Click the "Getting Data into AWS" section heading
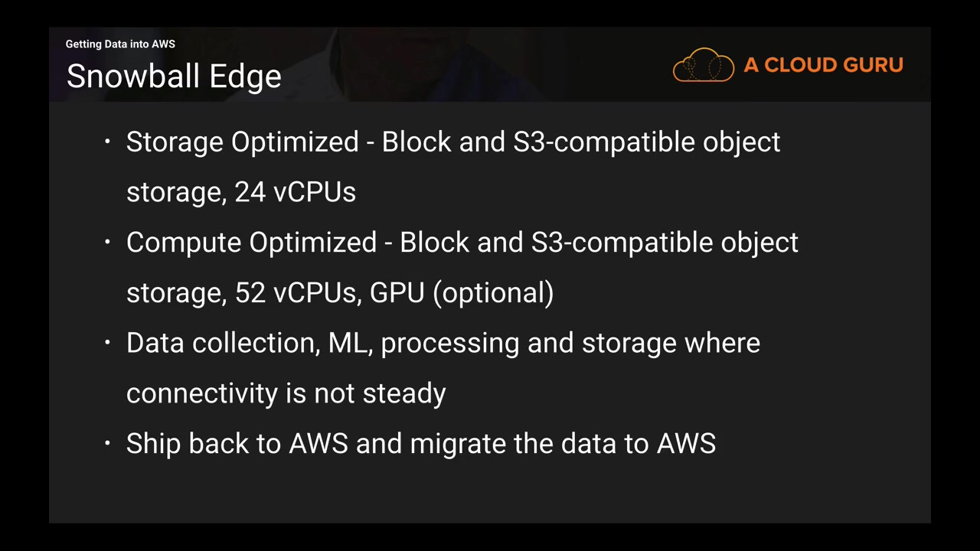 120,44
